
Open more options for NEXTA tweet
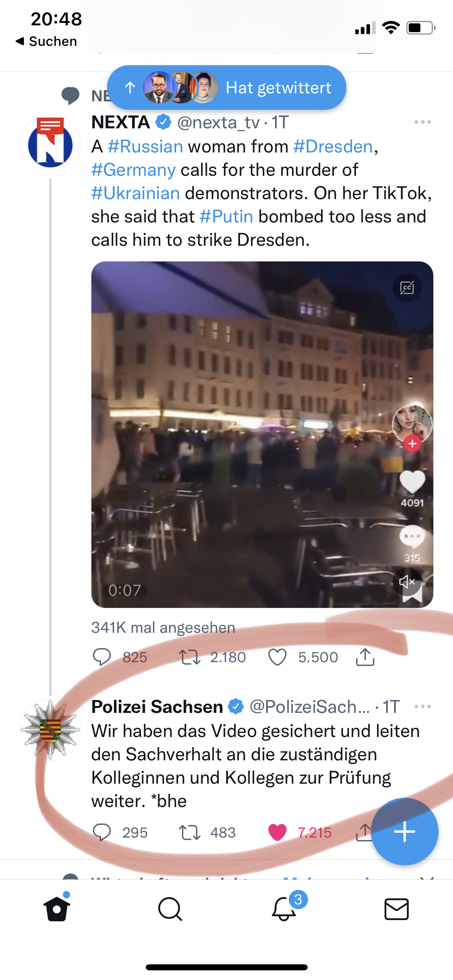pyautogui.click(x=422, y=122)
